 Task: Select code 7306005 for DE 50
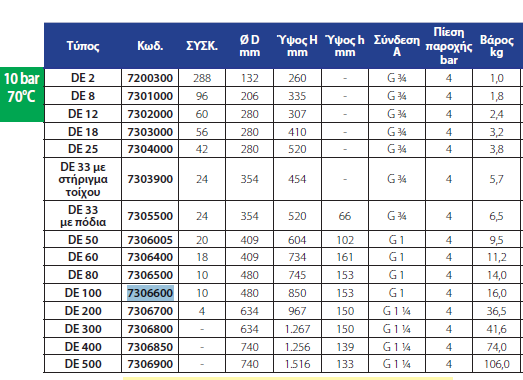[150, 240]
